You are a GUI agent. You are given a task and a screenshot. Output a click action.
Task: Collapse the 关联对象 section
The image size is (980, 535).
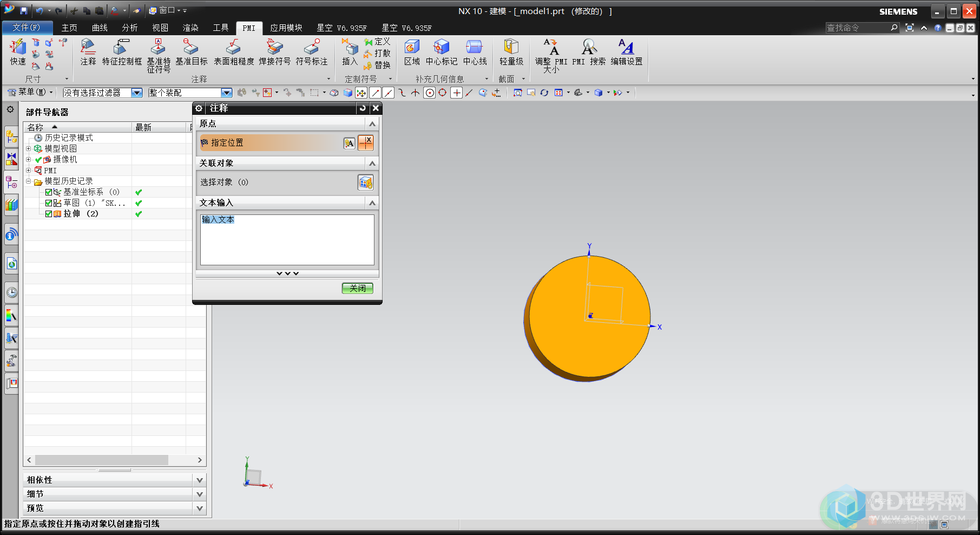click(x=372, y=164)
